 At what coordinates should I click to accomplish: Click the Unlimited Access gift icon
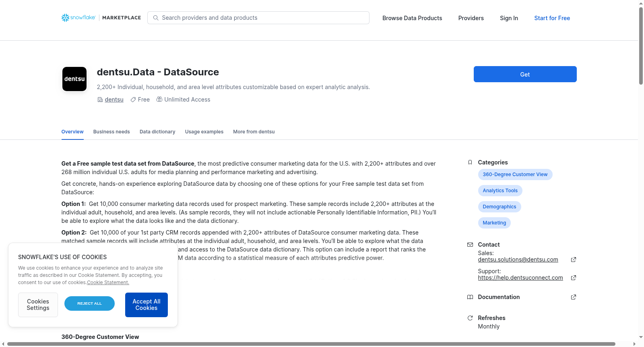point(159,99)
